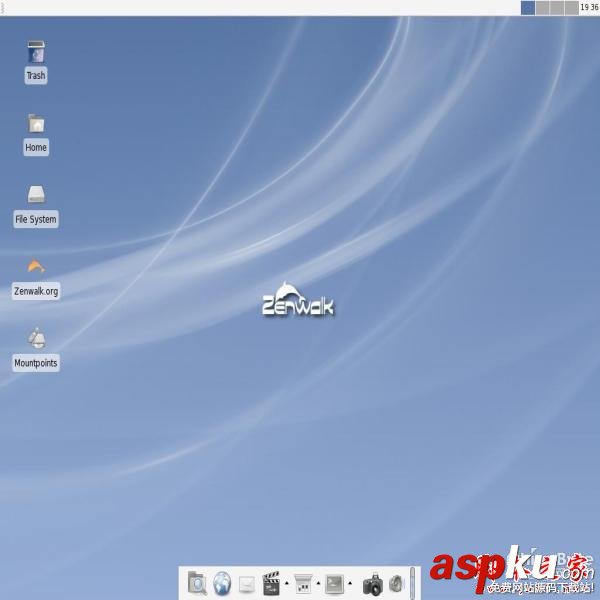Click the mail client icon beside the globe
600x600 pixels.
(247, 584)
